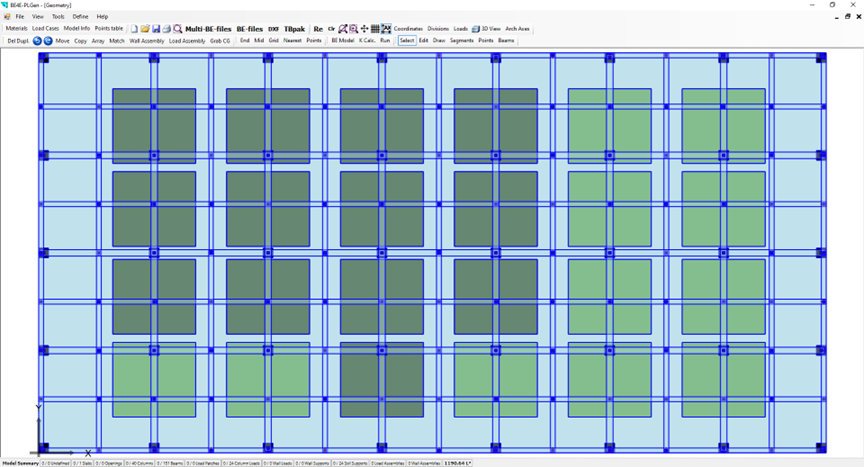
Task: Click the Wall Assembly button
Action: pyautogui.click(x=147, y=41)
